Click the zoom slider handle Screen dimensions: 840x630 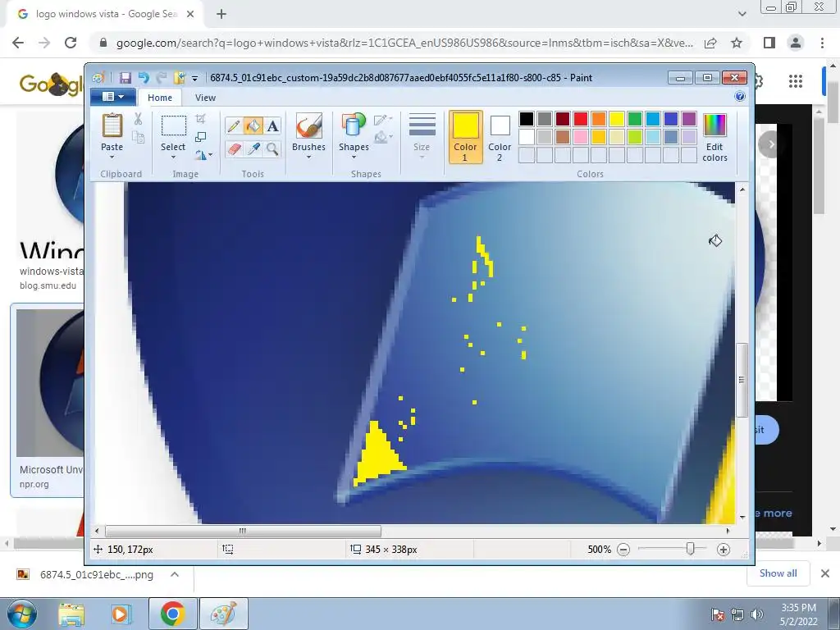click(x=691, y=549)
